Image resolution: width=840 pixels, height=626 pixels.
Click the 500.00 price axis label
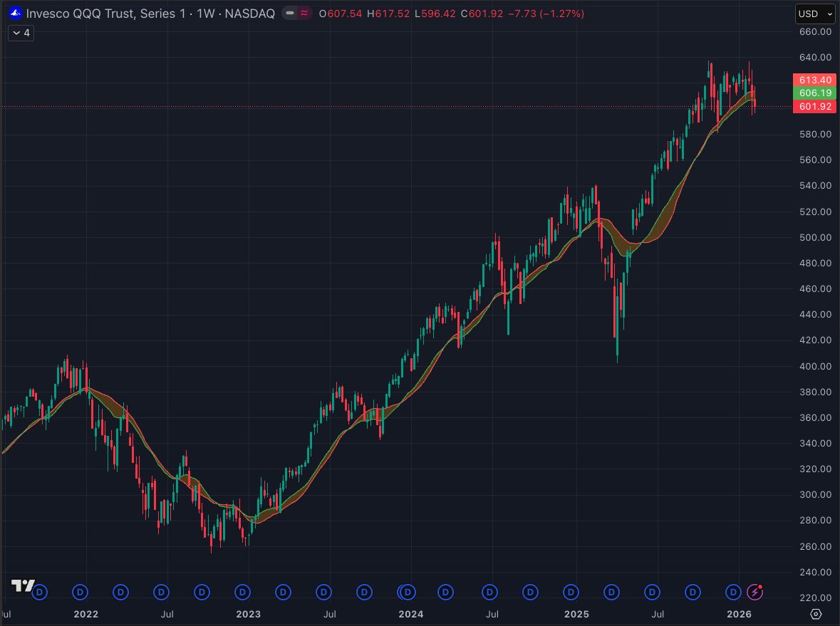(815, 237)
